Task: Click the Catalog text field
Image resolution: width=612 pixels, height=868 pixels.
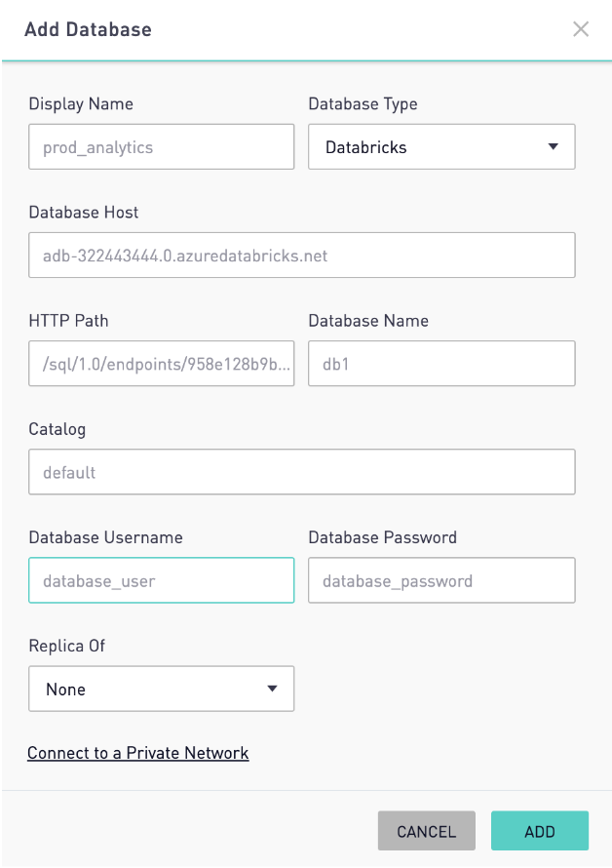Action: (x=302, y=472)
